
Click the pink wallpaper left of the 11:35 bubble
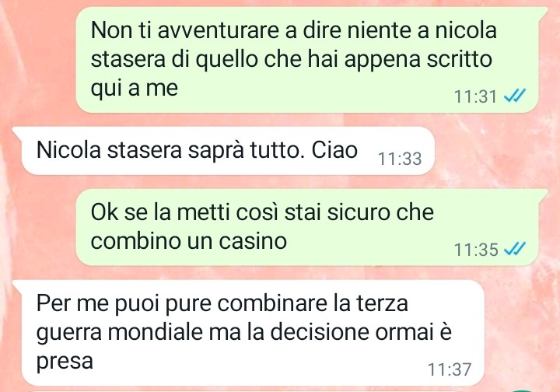tap(37, 227)
